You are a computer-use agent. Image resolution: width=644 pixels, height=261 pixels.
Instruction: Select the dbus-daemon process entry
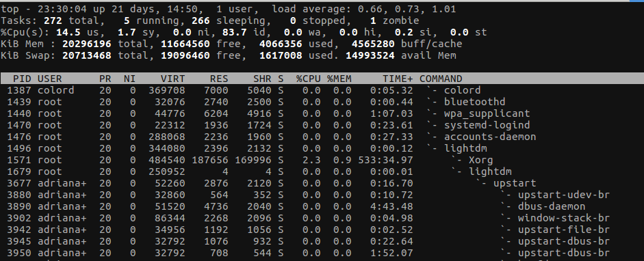pos(551,206)
